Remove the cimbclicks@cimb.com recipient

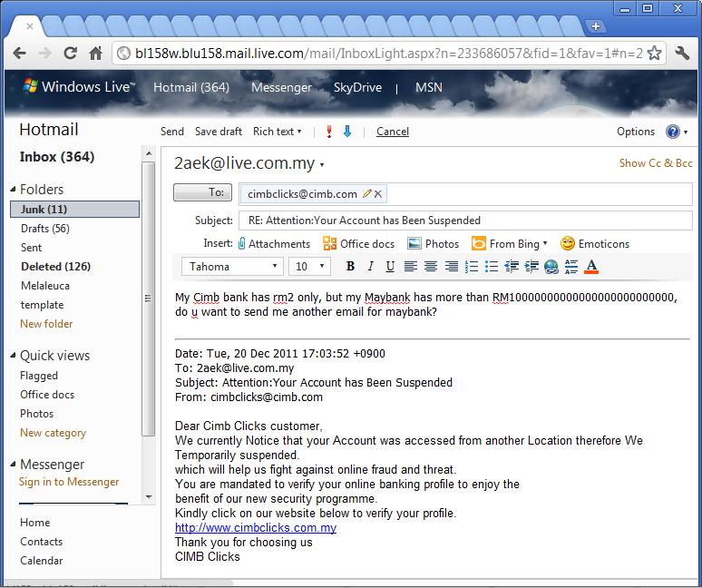[378, 194]
